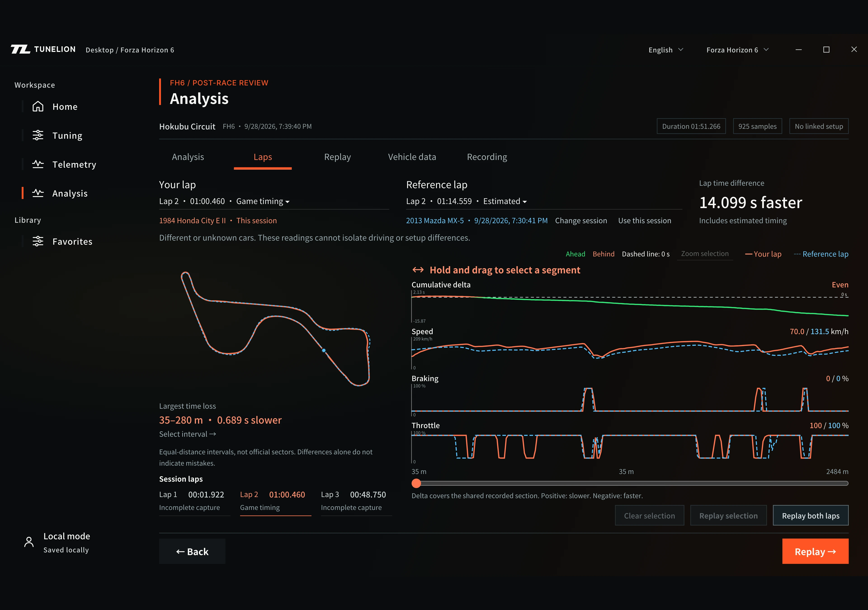The image size is (868, 610).
Task: Click Use this session link
Action: [x=645, y=221]
